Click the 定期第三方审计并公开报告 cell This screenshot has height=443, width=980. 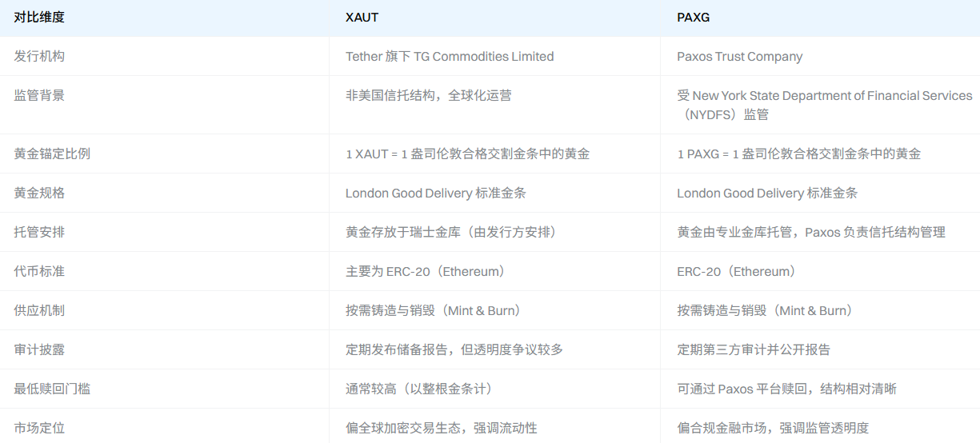tap(754, 349)
